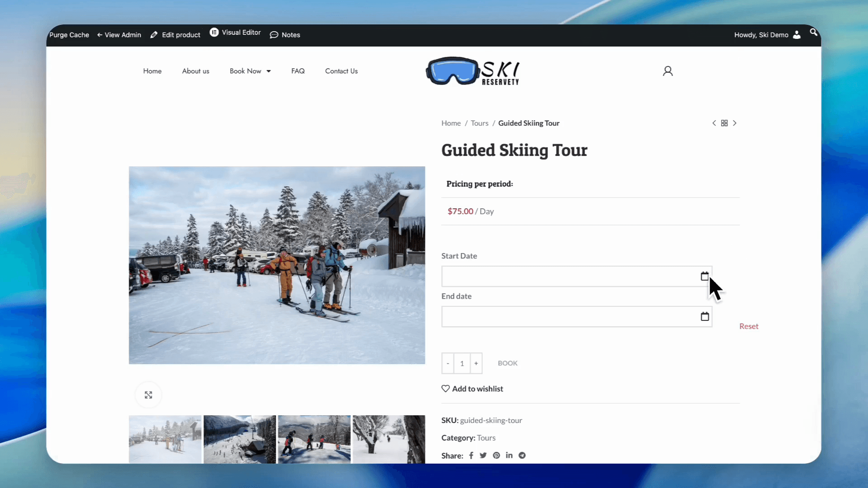Share on Pinterest icon
This screenshot has height=488, width=868.
click(496, 455)
